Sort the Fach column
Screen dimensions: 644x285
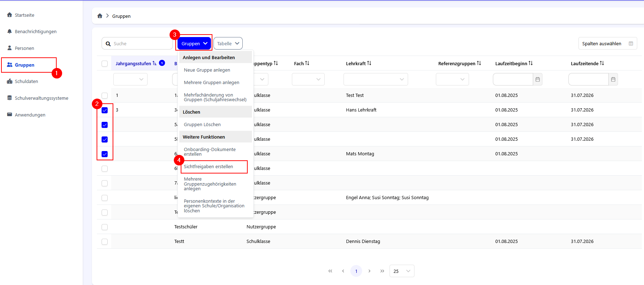tap(307, 63)
